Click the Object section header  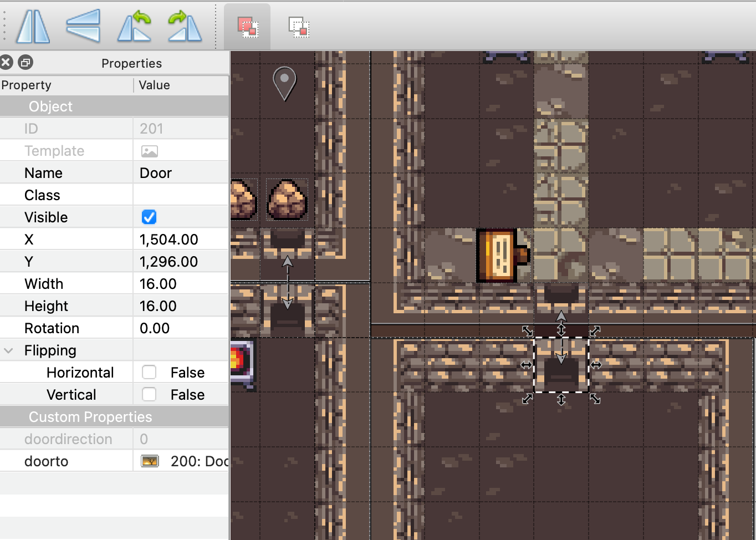pyautogui.click(x=51, y=106)
